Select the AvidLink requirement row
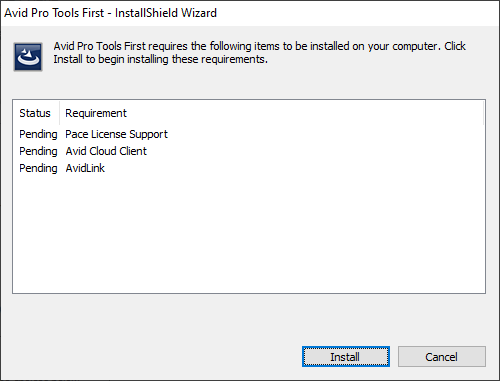500x381 pixels. (249, 168)
